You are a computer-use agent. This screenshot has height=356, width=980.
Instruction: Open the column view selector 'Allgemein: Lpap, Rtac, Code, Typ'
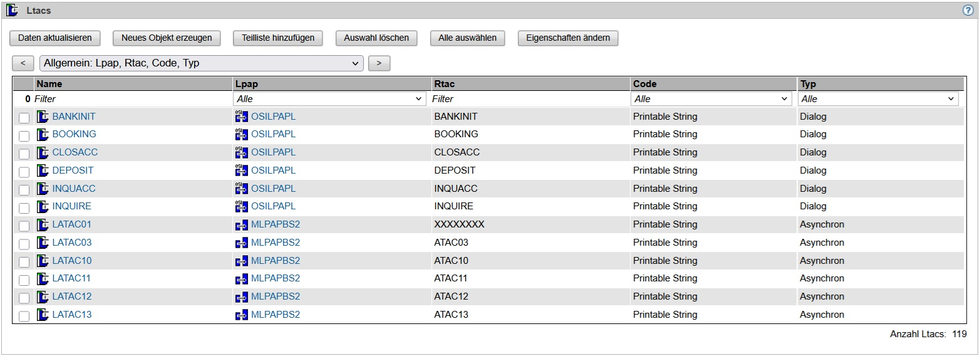201,63
